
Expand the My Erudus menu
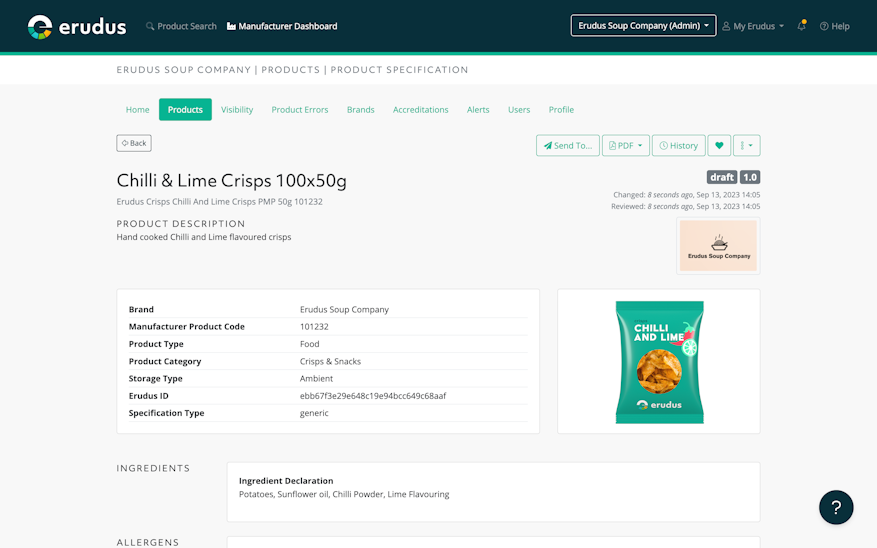tap(753, 26)
